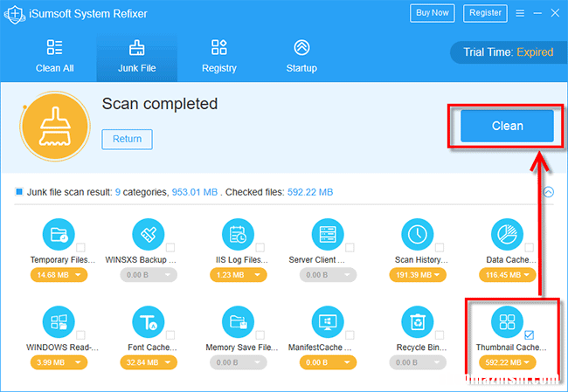Click the Memory Save File folder icon
Viewport: 568px width, 392px height.
239,322
